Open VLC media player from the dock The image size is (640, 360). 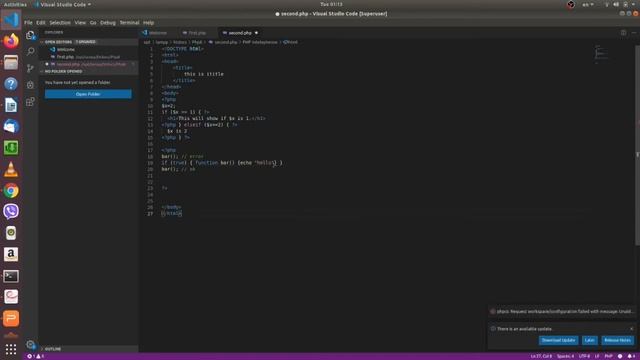pos(11,169)
